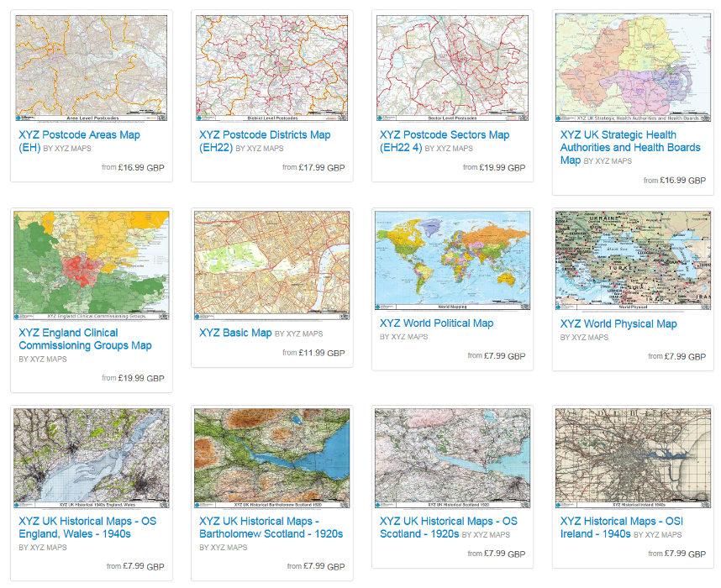
Task: Open the OSI Ireland 1940s map thumbnail
Action: click(x=633, y=458)
